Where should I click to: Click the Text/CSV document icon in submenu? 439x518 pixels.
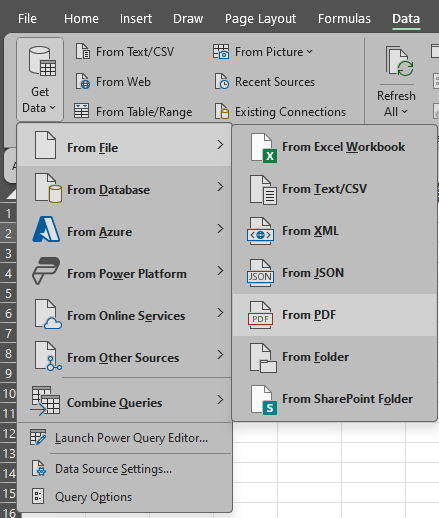pyautogui.click(x=263, y=190)
